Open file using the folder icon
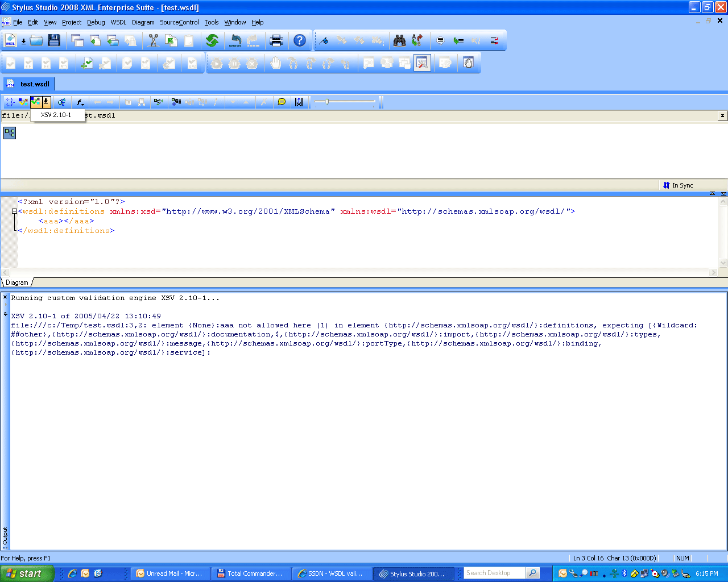The height and width of the screenshot is (582, 728). coord(36,40)
